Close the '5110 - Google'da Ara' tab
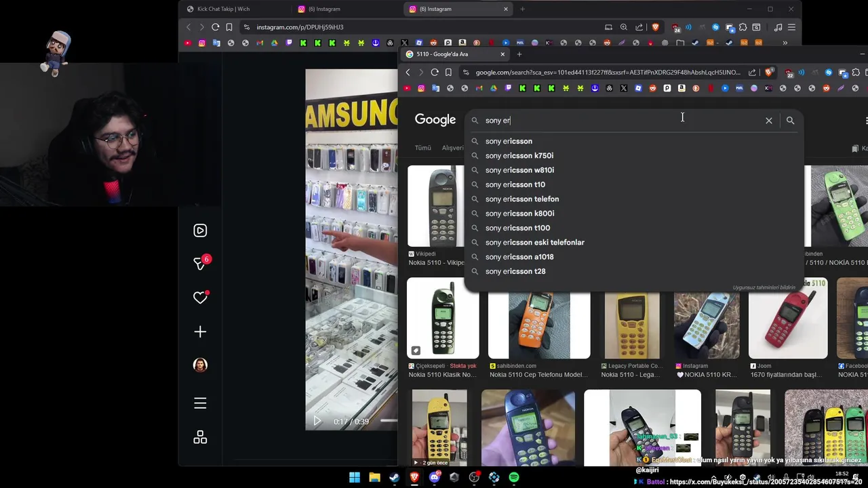This screenshot has width=868, height=488. [x=502, y=54]
